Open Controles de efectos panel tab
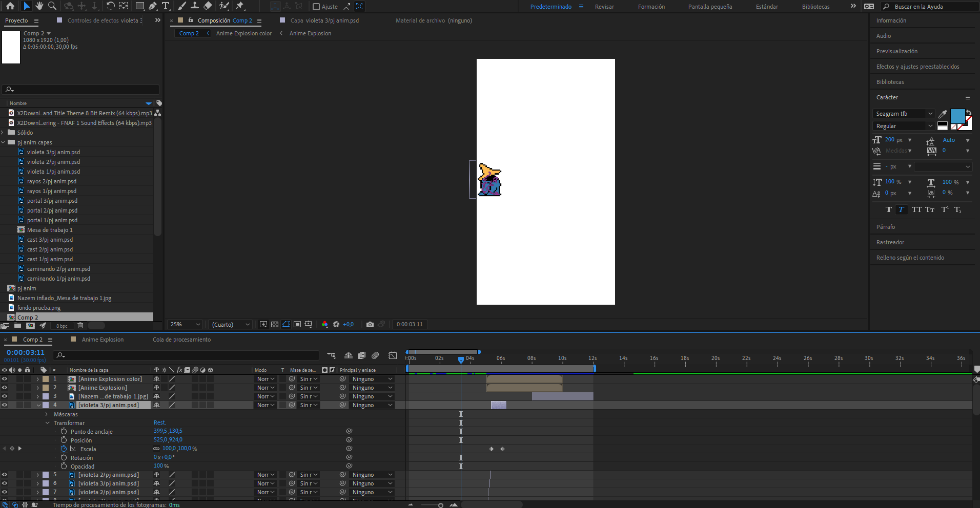This screenshot has width=980, height=508. pos(105,20)
